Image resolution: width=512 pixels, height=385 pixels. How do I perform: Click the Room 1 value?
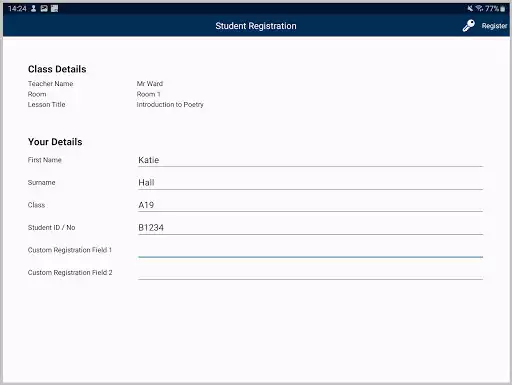(x=148, y=94)
